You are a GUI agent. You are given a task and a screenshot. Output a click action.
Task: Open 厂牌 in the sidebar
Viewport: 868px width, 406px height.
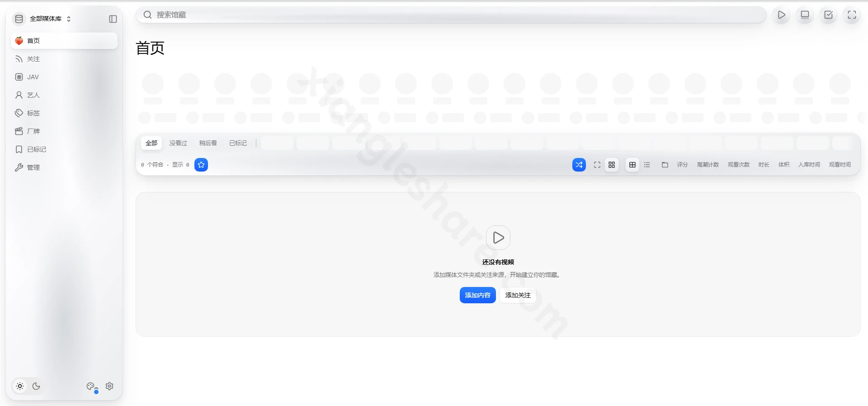64,131
